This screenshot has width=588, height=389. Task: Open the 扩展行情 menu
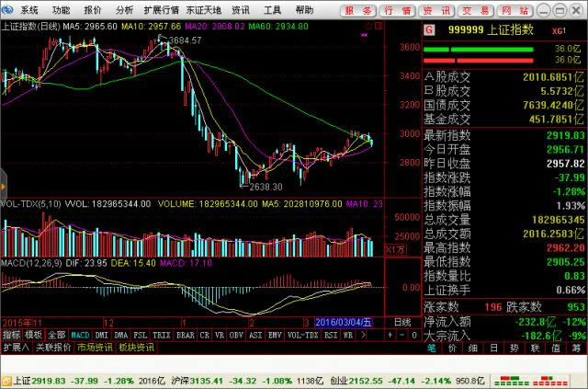161,9
